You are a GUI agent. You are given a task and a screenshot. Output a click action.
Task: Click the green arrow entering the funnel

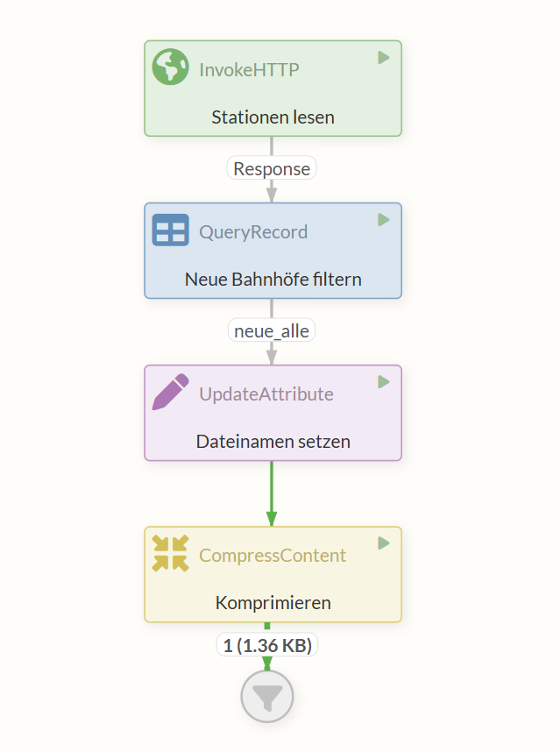[266, 663]
